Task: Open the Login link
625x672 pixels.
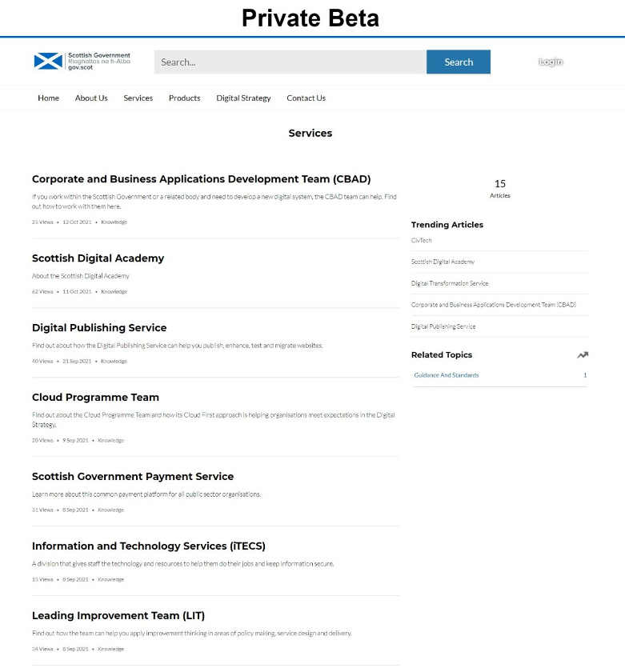Action: click(x=551, y=62)
